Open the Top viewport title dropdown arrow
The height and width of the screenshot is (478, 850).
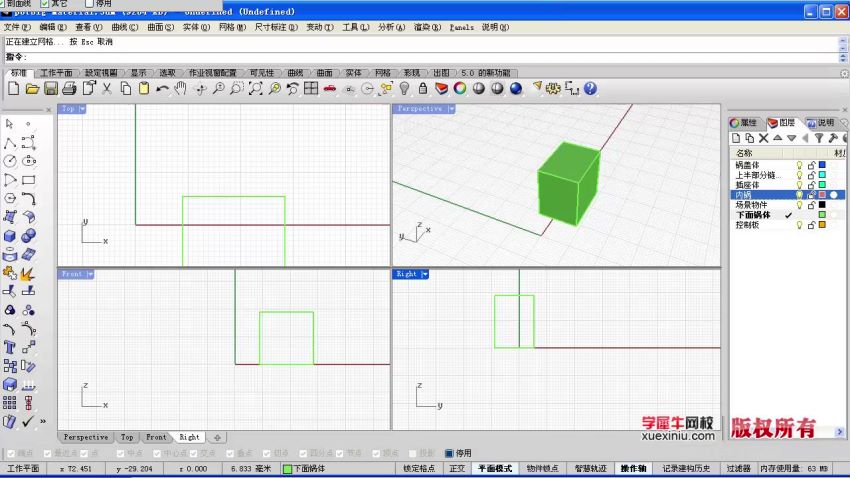coord(82,109)
